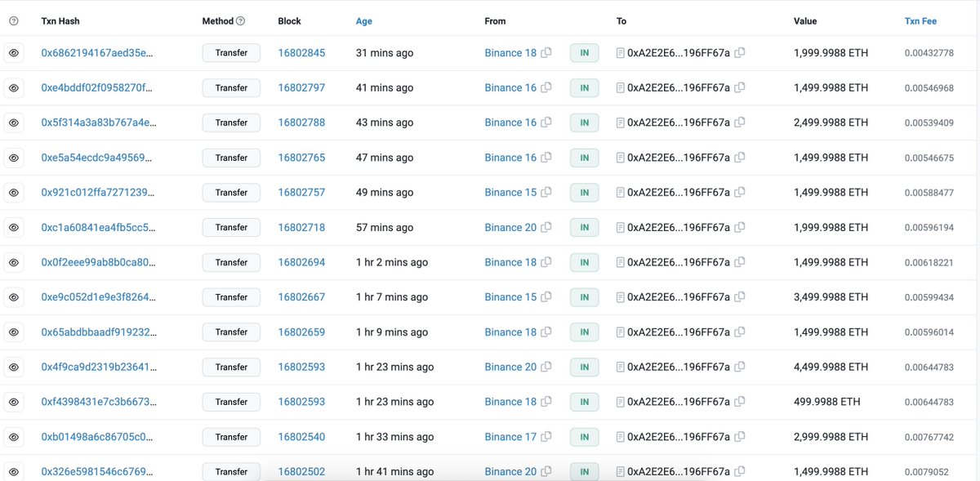Open quick view eye icon for 0x4f9ca9d2319b23641 row
This screenshot has width=980, height=481.
click(x=14, y=367)
